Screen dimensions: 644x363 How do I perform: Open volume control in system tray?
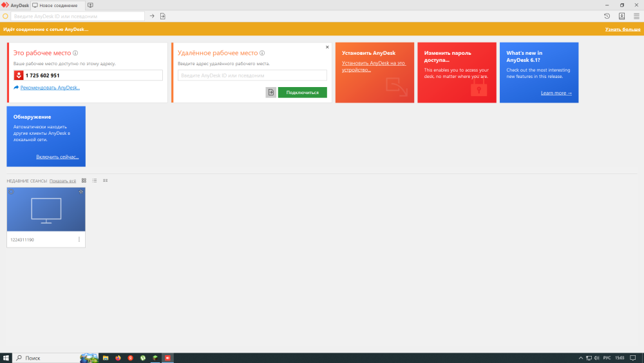[596, 358]
